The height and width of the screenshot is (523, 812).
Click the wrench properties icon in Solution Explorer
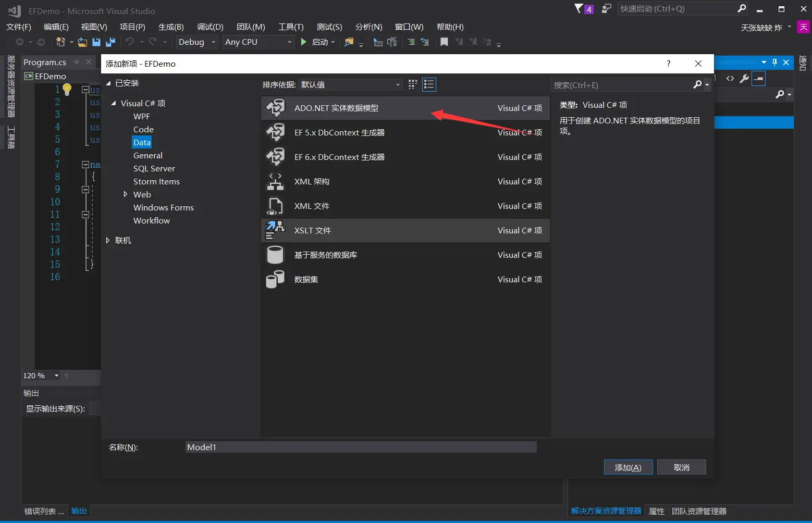[x=744, y=79]
